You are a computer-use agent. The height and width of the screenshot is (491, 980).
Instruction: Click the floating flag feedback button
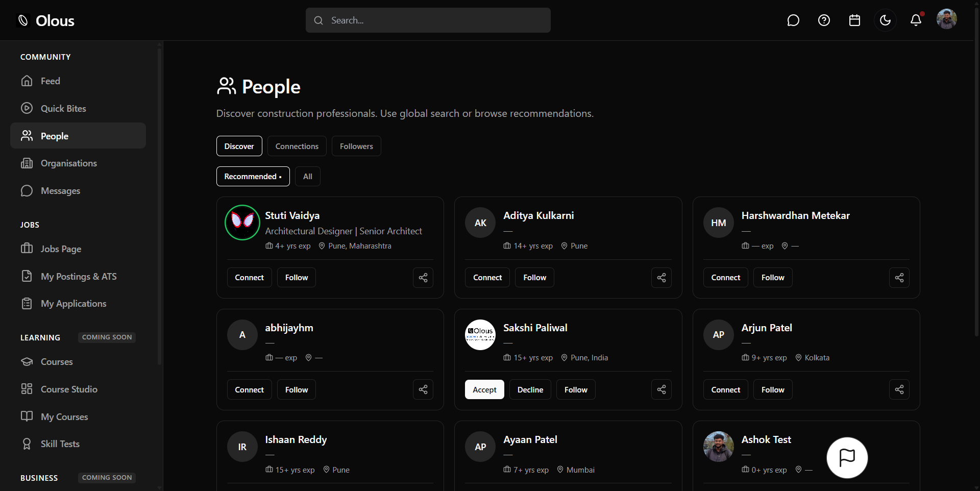click(847, 458)
